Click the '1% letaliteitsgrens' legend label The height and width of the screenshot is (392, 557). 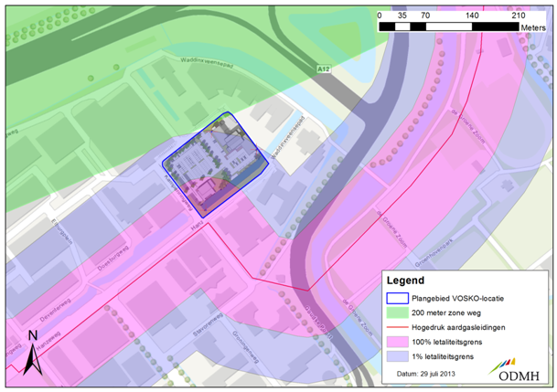tap(443, 356)
